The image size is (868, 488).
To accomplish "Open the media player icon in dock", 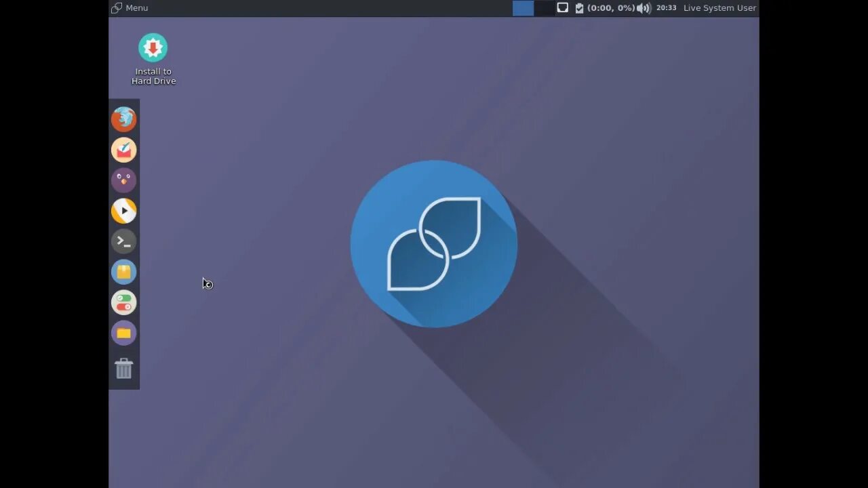I will coord(124,211).
